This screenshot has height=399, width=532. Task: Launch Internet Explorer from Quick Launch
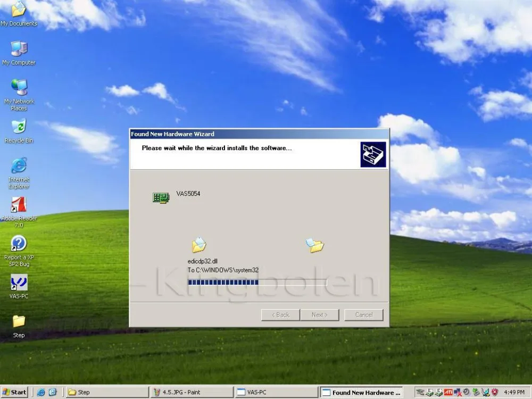pos(41,392)
